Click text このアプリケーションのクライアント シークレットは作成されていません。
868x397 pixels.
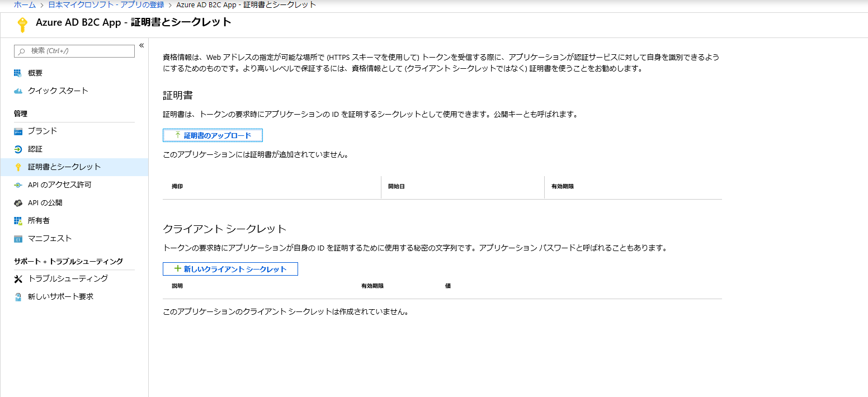pyautogui.click(x=286, y=312)
